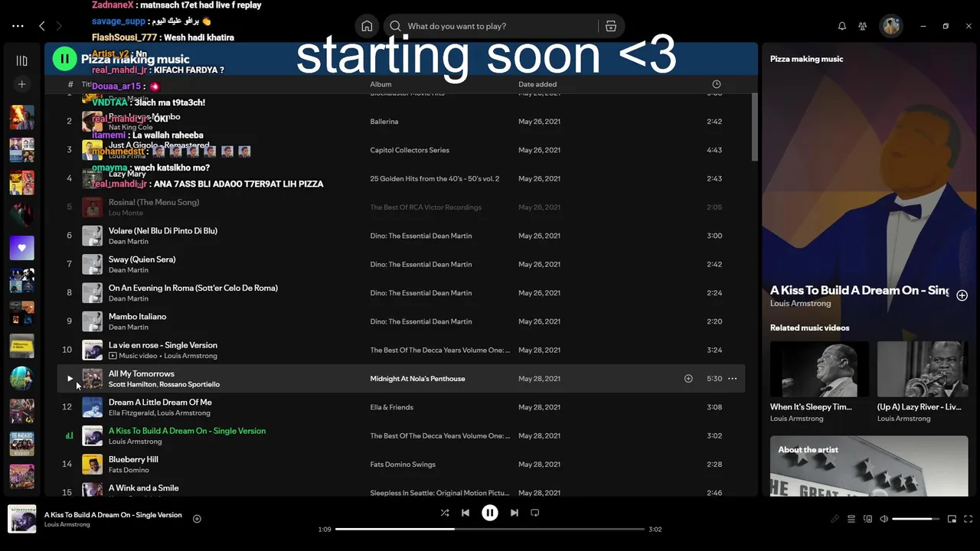The height and width of the screenshot is (551, 980).
Task: Open Rossano Sportiello artist link
Action: coord(189,384)
